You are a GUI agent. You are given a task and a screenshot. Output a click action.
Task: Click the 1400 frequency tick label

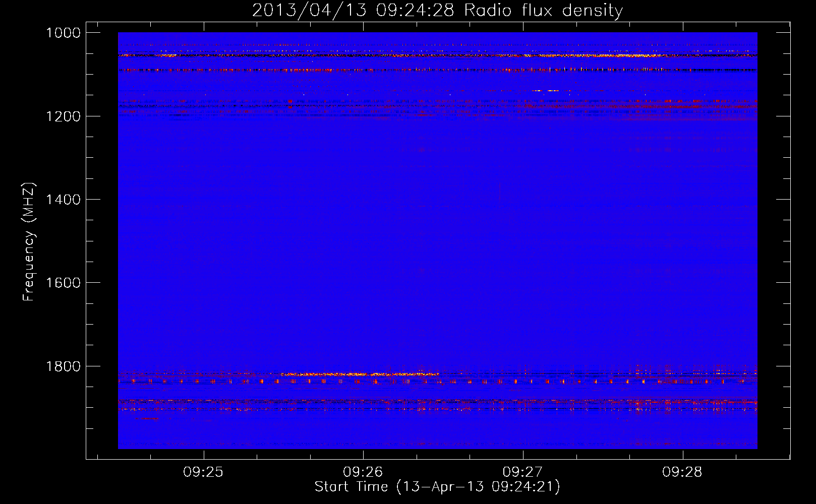(63, 200)
